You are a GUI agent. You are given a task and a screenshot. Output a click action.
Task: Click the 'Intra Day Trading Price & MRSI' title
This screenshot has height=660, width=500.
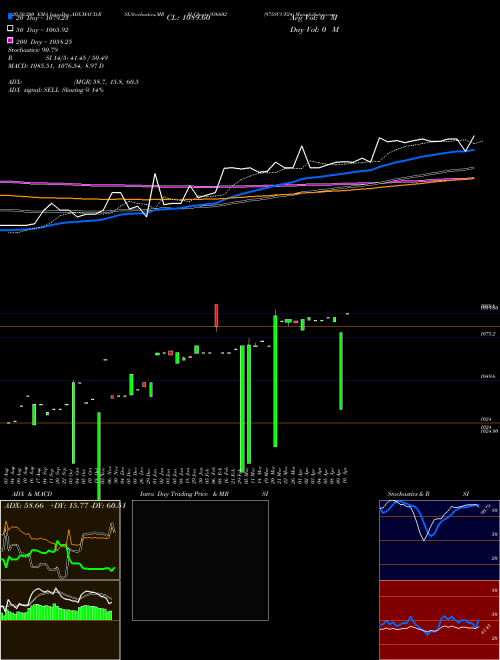(204, 494)
